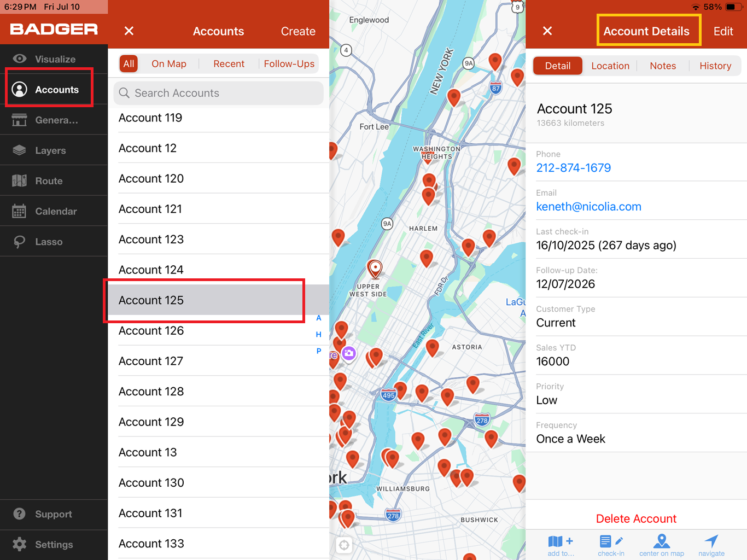Click the battery indicator in status bar
747x560 pixels.
pyautogui.click(x=733, y=7)
